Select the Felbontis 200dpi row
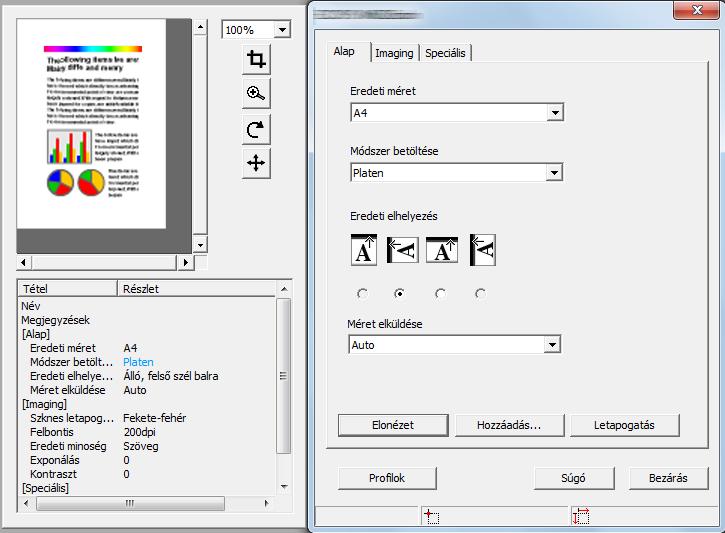This screenshot has height=533, width=725. [147, 432]
